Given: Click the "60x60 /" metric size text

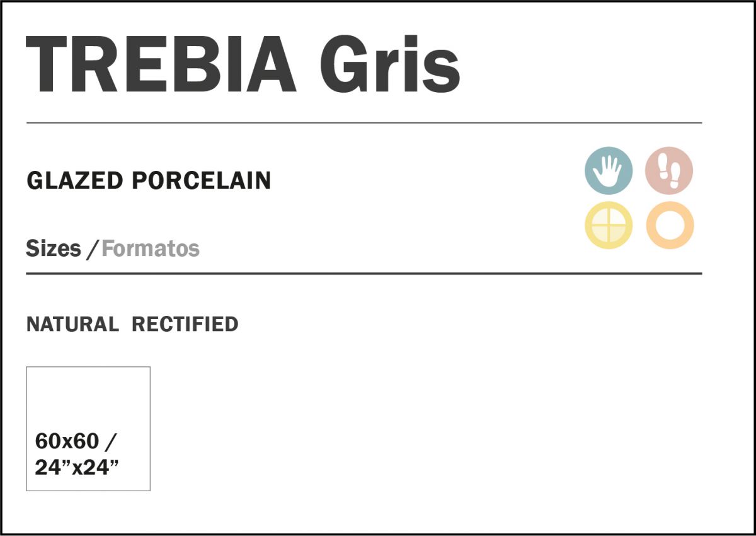Looking at the screenshot, I should coord(76,441).
